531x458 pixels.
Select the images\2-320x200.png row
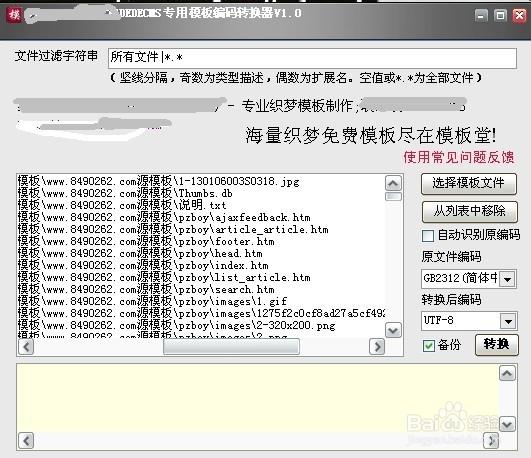(201, 325)
